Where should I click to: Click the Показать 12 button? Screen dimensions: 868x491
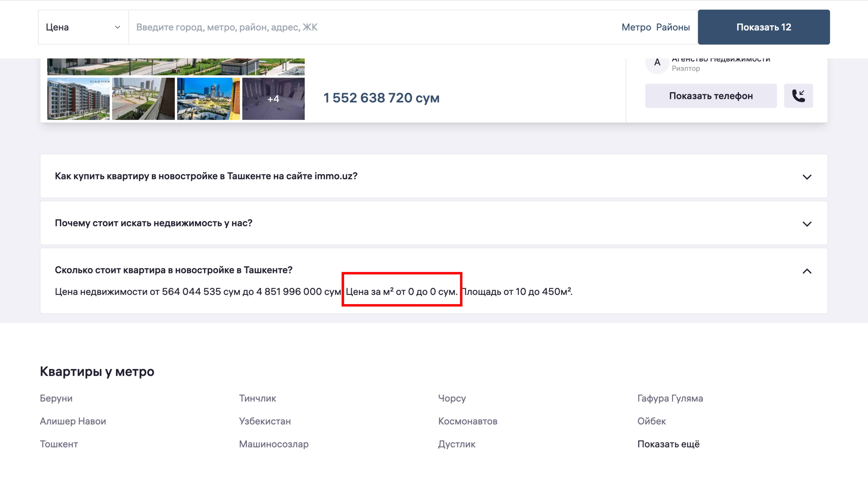pos(763,27)
